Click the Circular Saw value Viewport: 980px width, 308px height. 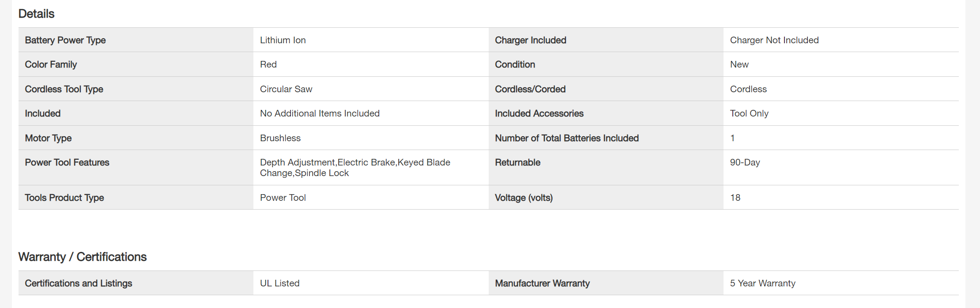[286, 89]
